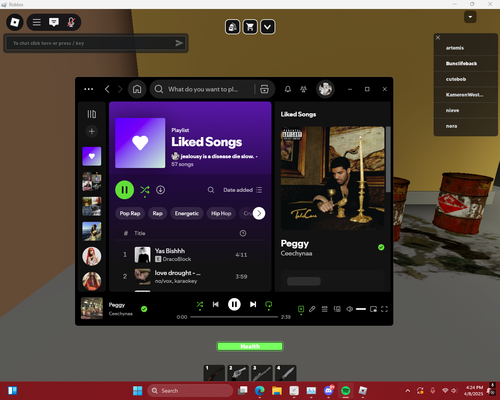Image resolution: width=500 pixels, height=400 pixels.
Task: Show more genre tags with the arrow
Action: [x=259, y=213]
